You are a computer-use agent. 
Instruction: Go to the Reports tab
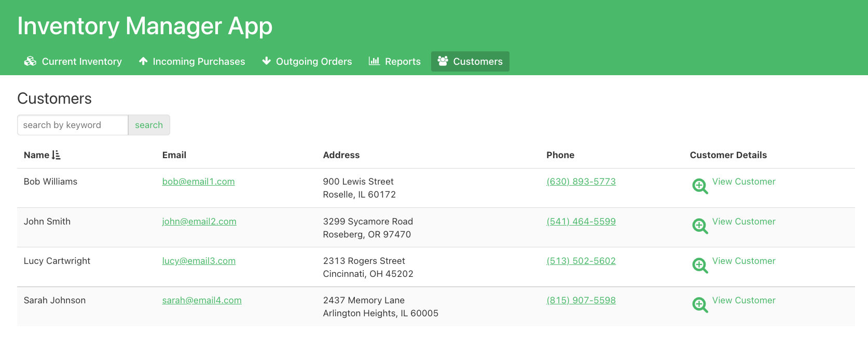tap(394, 61)
